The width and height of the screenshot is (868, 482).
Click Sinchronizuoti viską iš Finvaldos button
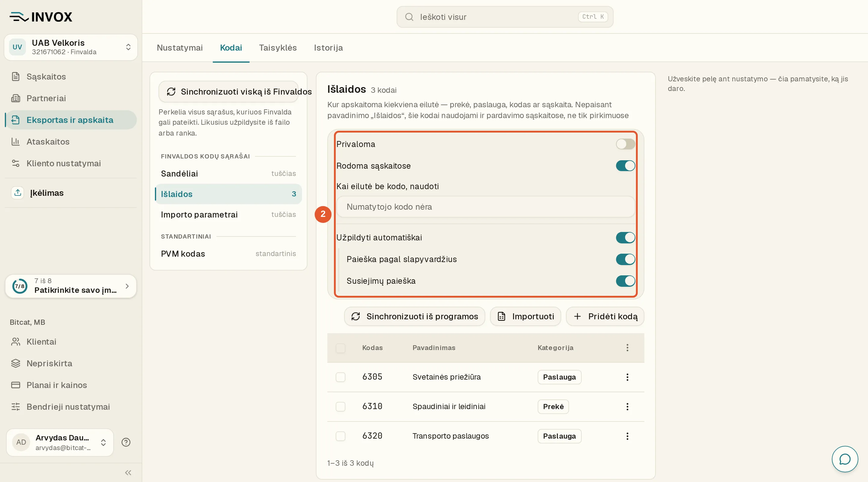pos(228,92)
